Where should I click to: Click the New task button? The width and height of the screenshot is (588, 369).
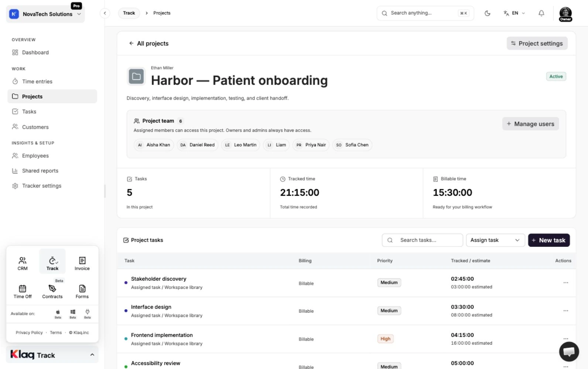pyautogui.click(x=549, y=240)
